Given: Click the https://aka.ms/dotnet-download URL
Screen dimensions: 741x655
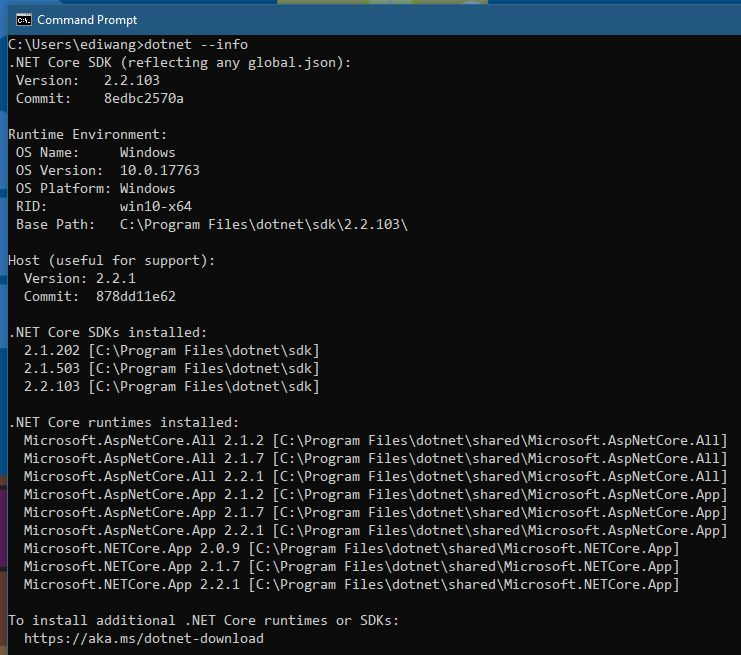Looking at the screenshot, I should (144, 638).
